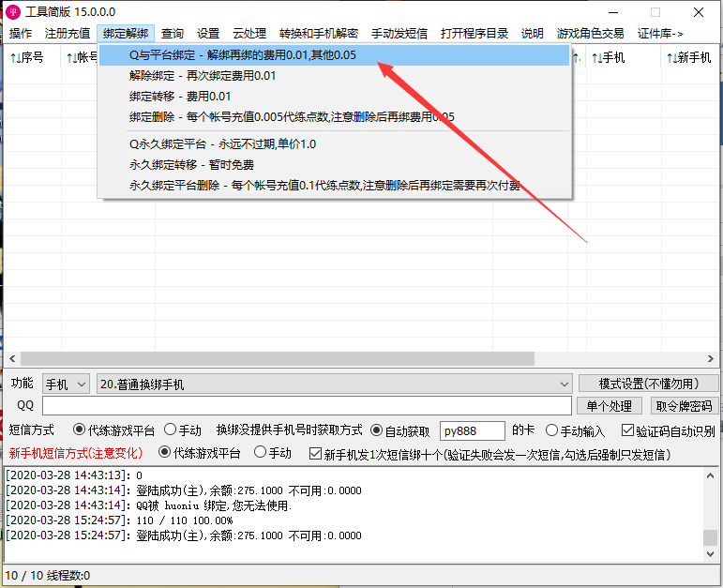
Task: Select 新手机短信方式 代练游戏平台 radio
Action: [200, 453]
